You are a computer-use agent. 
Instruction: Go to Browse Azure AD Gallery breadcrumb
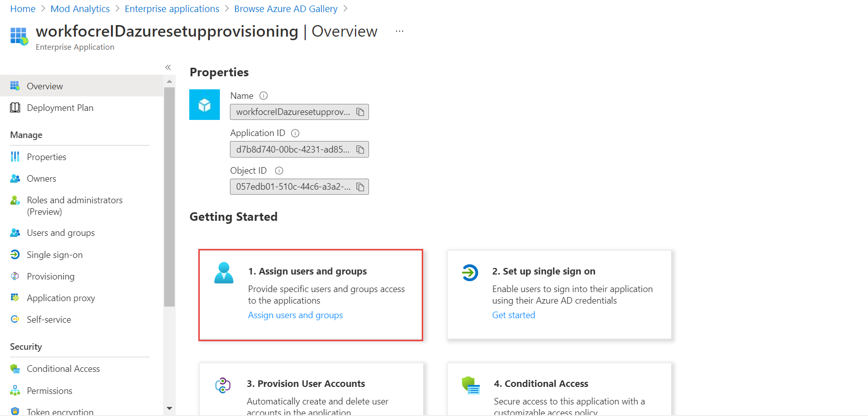click(x=286, y=9)
